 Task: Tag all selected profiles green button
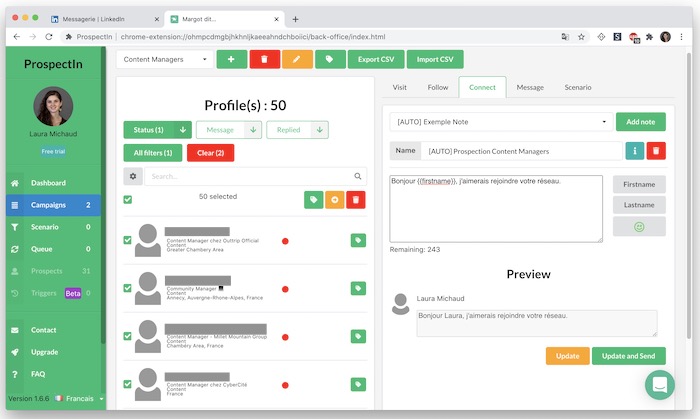coord(314,200)
